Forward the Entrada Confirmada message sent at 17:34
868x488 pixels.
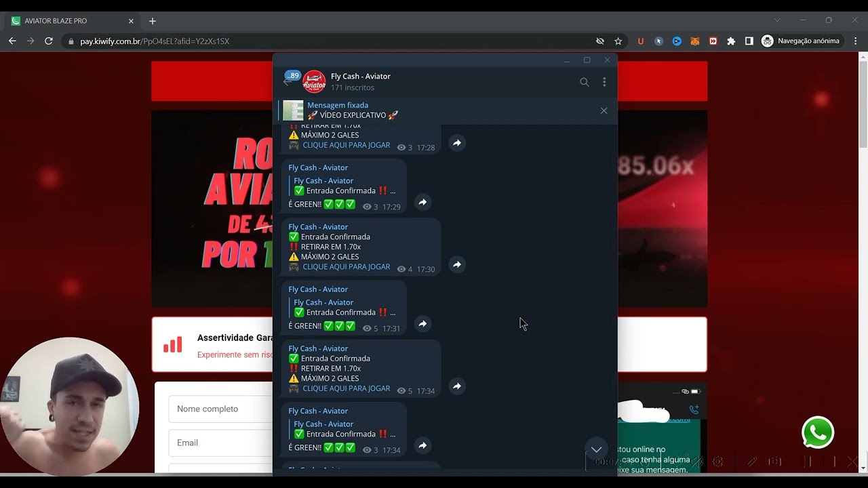coord(457,386)
